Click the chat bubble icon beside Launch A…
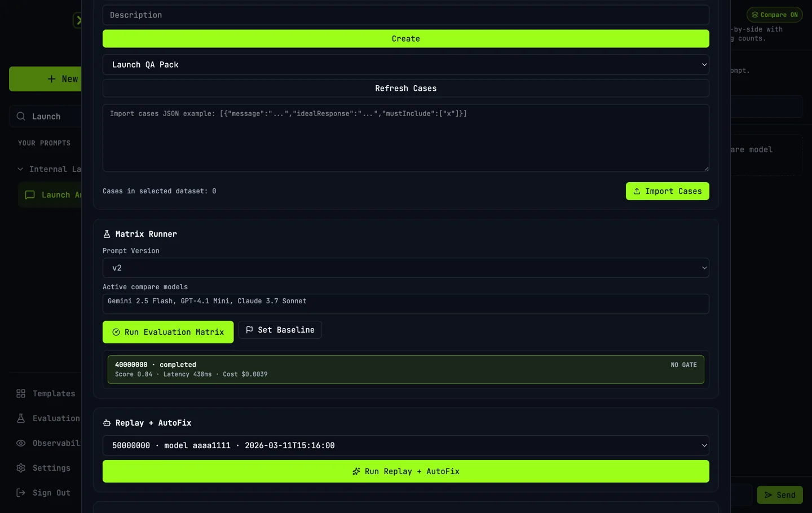The height and width of the screenshot is (513, 812). click(x=30, y=195)
